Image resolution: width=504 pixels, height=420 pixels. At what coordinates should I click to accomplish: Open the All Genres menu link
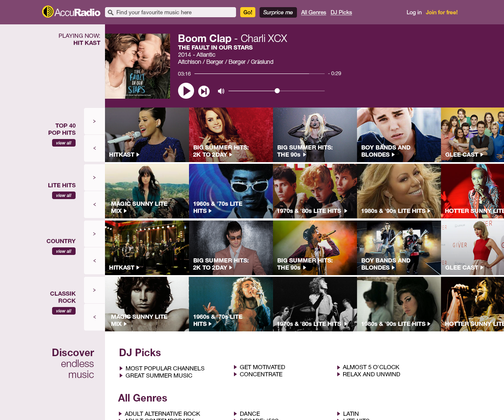(314, 12)
